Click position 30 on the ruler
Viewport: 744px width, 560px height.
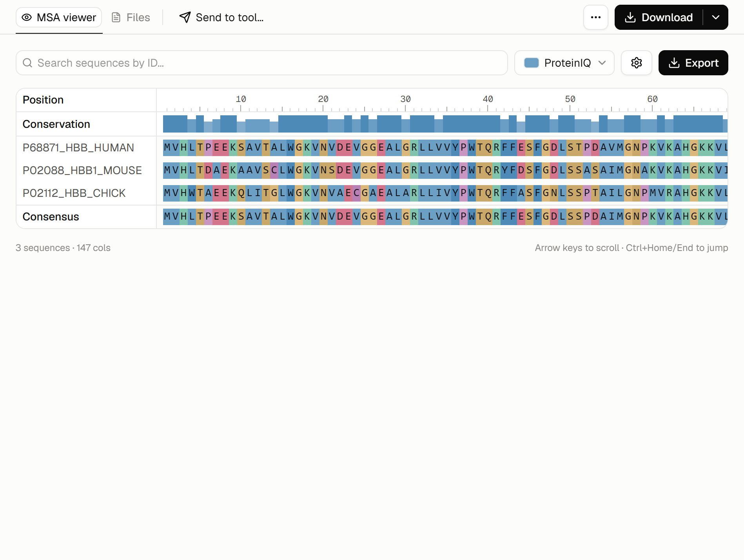(x=405, y=99)
